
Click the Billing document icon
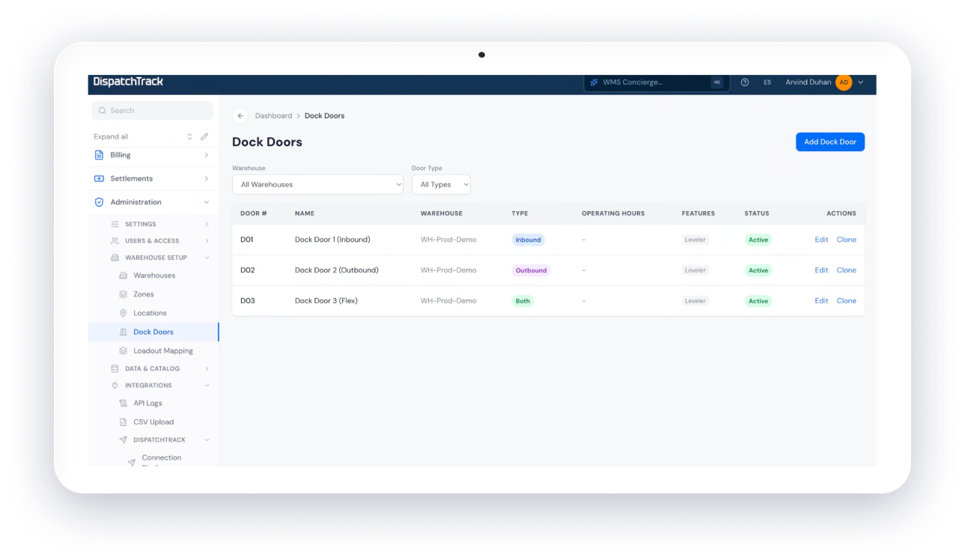tap(99, 155)
